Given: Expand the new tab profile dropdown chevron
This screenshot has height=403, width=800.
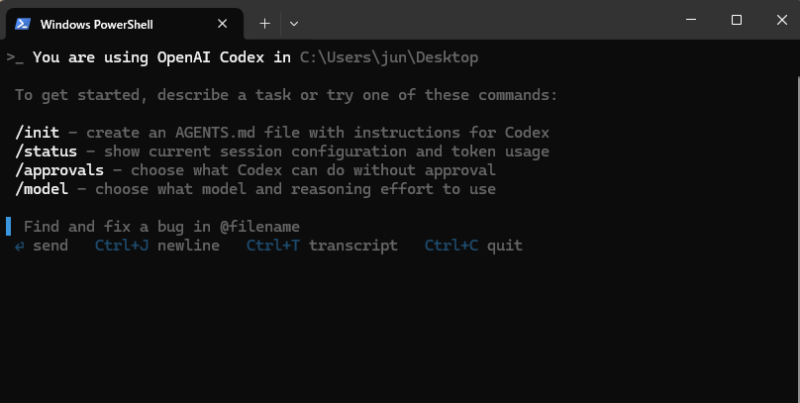Looking at the screenshot, I should pyautogui.click(x=294, y=23).
